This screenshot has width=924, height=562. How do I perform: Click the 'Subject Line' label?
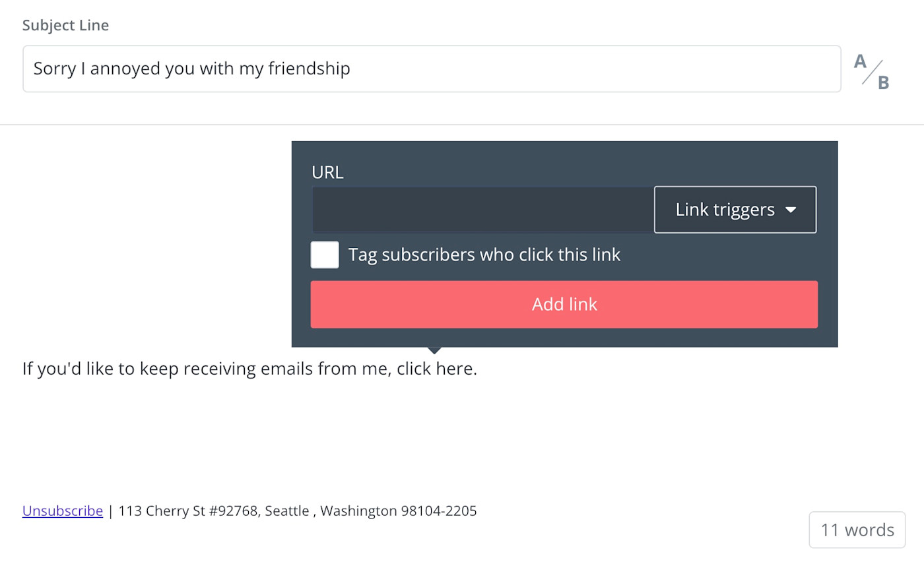tap(65, 26)
